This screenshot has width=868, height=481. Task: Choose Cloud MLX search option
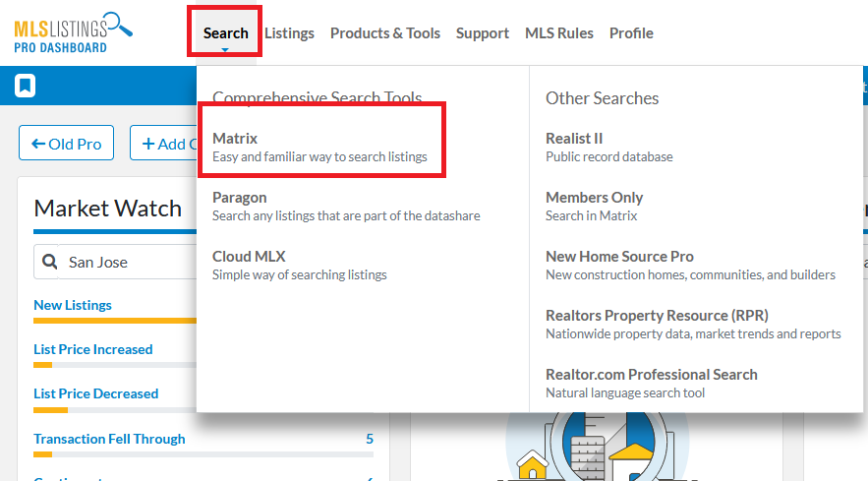300,266
